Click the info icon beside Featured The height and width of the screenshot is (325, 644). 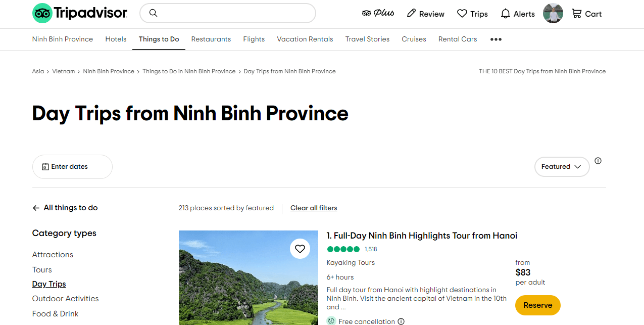coord(598,161)
